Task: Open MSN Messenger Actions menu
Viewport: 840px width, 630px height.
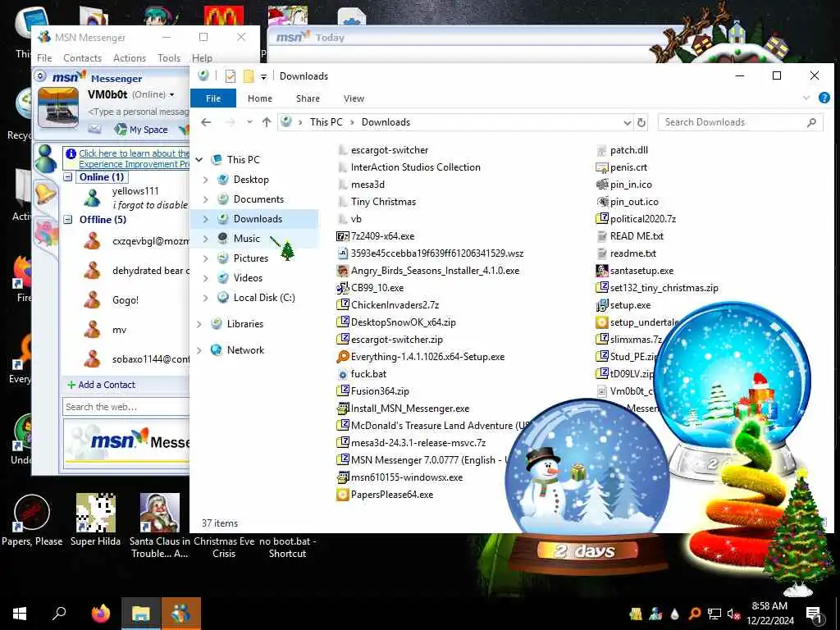Action: pos(130,58)
